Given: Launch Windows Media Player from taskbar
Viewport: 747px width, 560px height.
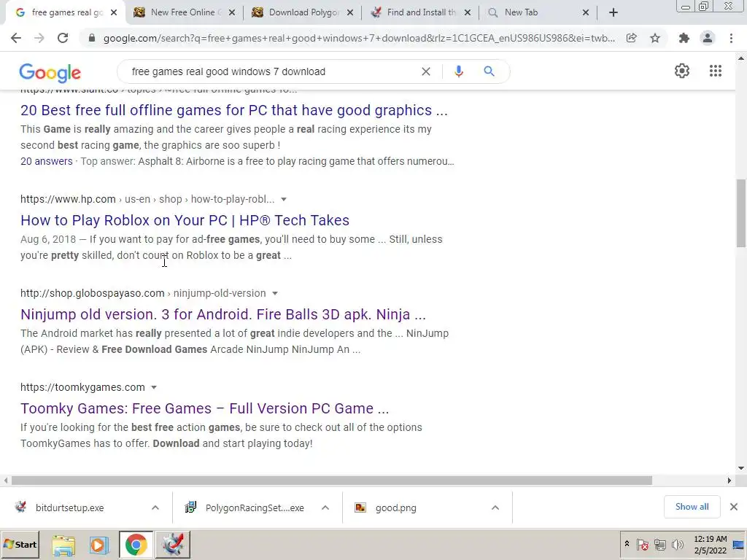Looking at the screenshot, I should click(x=99, y=545).
